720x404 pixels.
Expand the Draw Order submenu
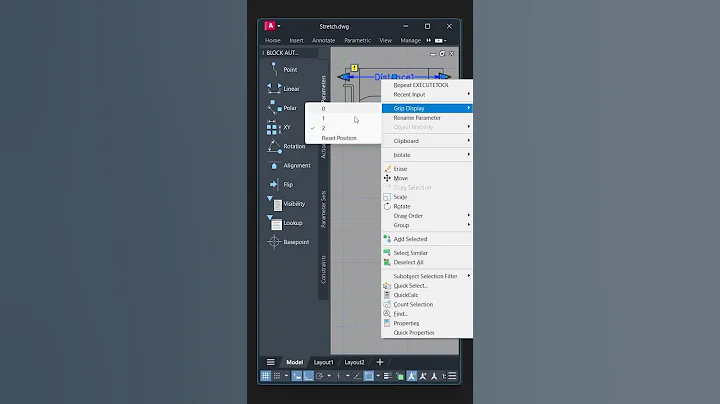[427, 216]
